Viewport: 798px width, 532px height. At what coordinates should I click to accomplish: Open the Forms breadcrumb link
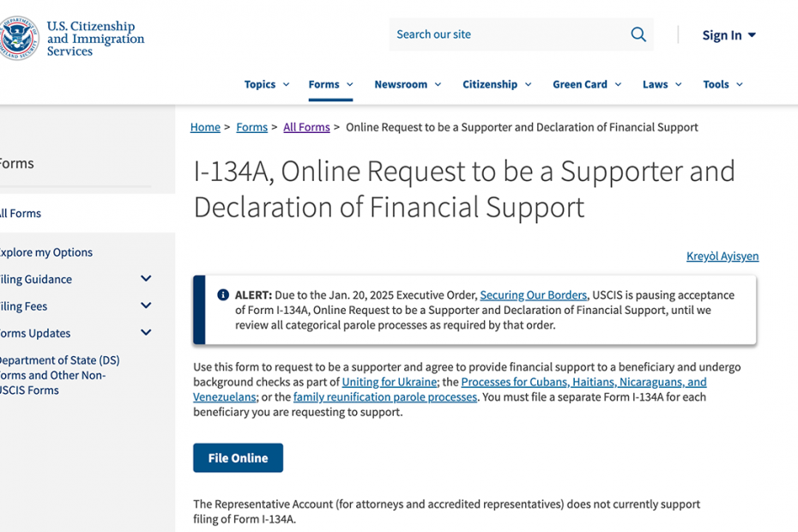[x=251, y=127]
